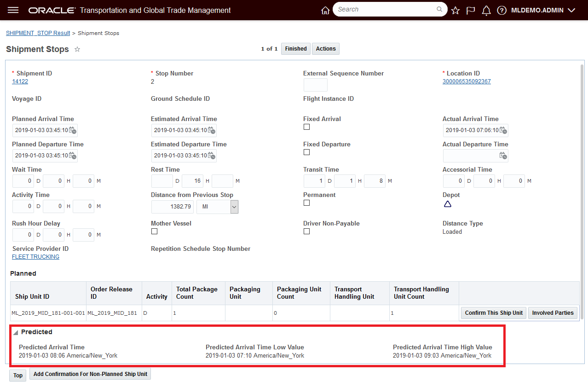The height and width of the screenshot is (382, 588).
Task: Open the distance unit MI dropdown
Action: pyautogui.click(x=218, y=207)
